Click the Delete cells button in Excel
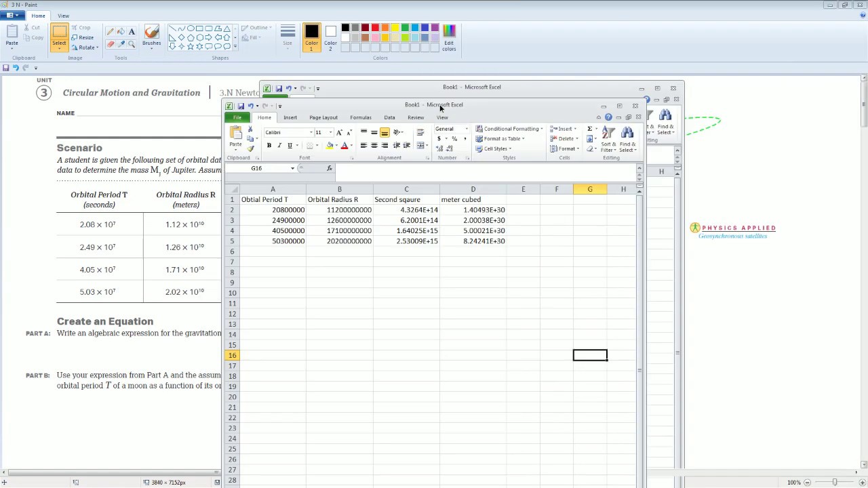This screenshot has width=868, height=488. pos(563,139)
